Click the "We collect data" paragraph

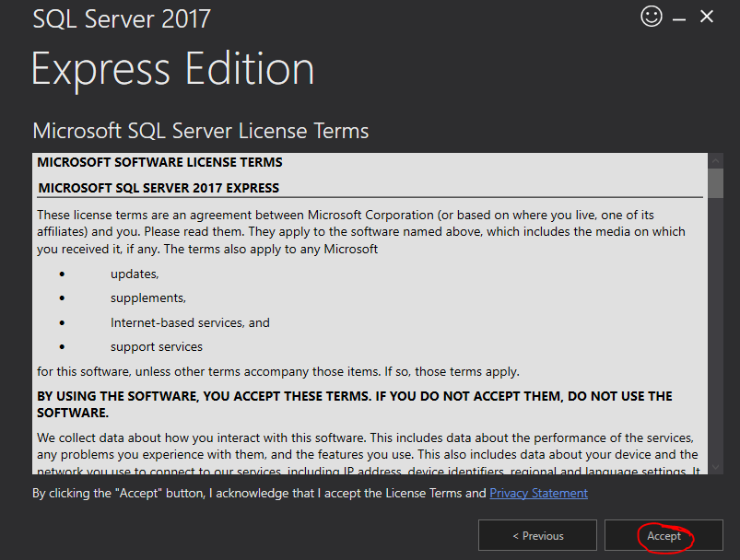(368, 454)
